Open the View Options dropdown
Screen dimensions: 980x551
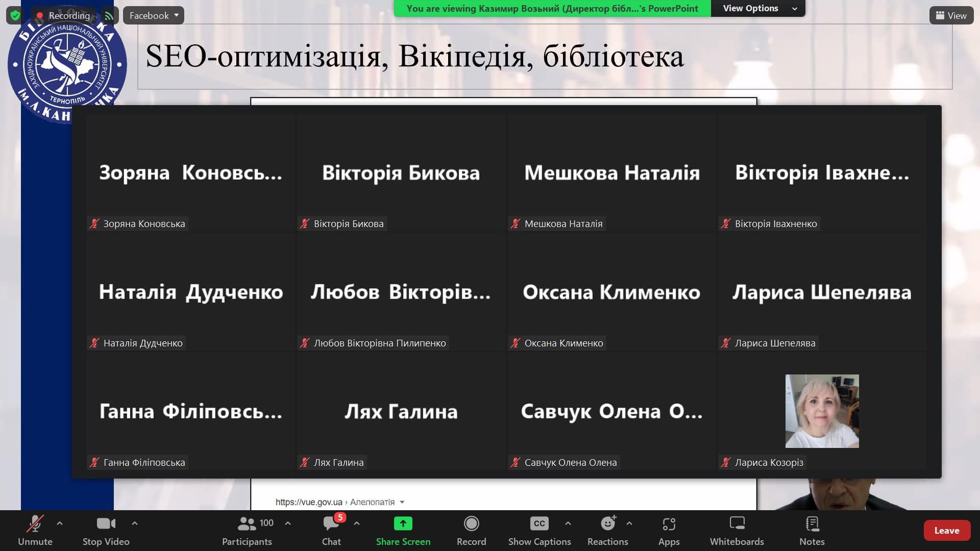tap(758, 8)
